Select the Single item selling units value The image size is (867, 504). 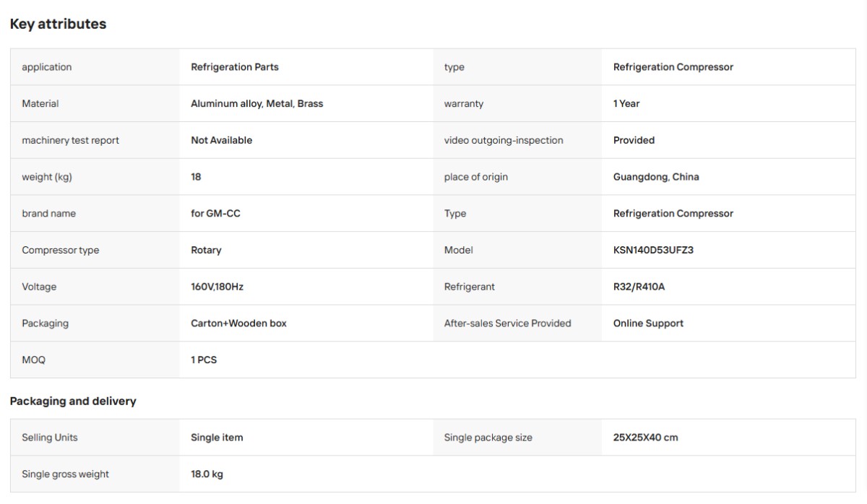point(217,438)
